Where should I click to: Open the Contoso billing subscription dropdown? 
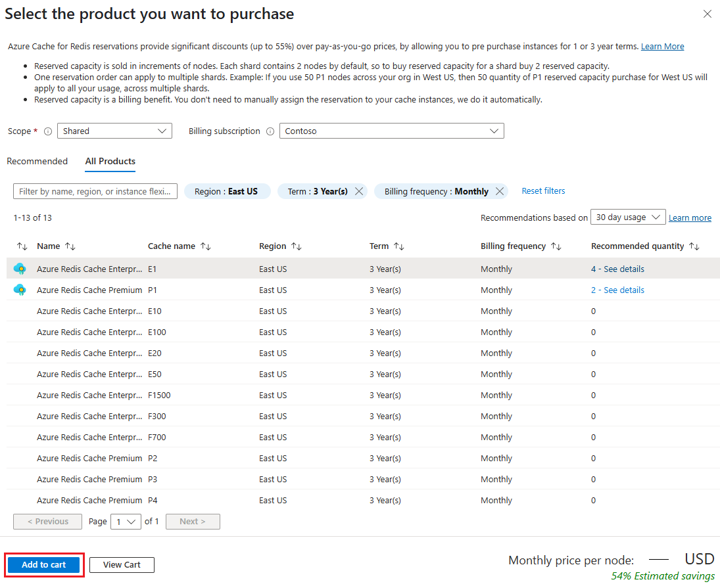tap(391, 131)
